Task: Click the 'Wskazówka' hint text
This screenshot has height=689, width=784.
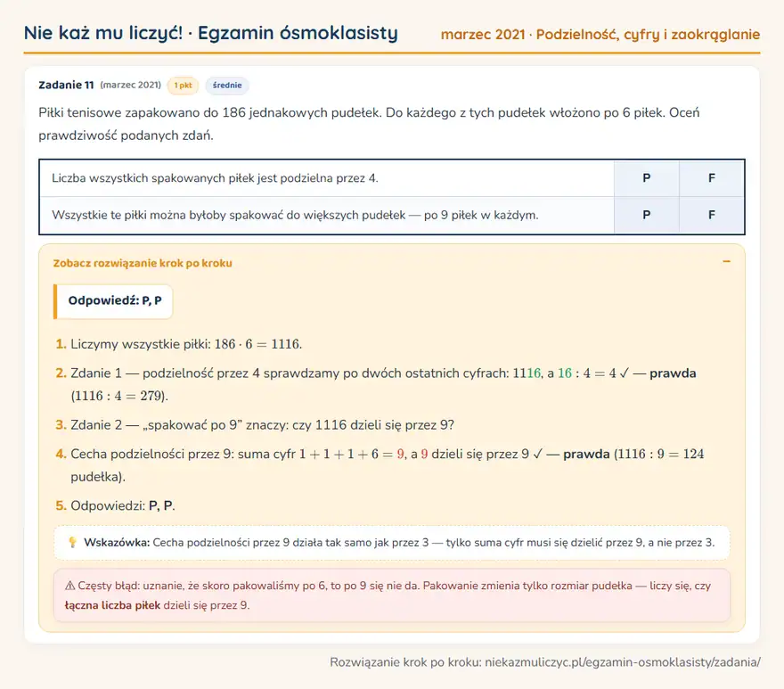Action: pos(399,543)
